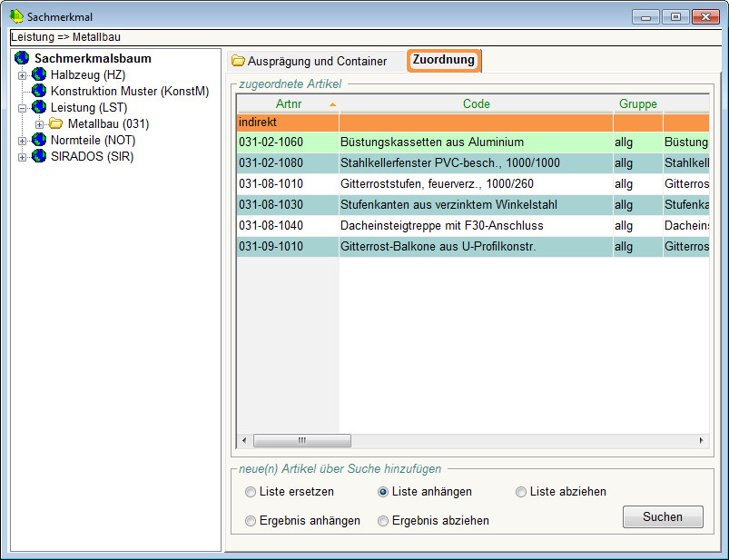The height and width of the screenshot is (560, 729).
Task: Click the Metallbau (031) folder icon
Action: 55,123
